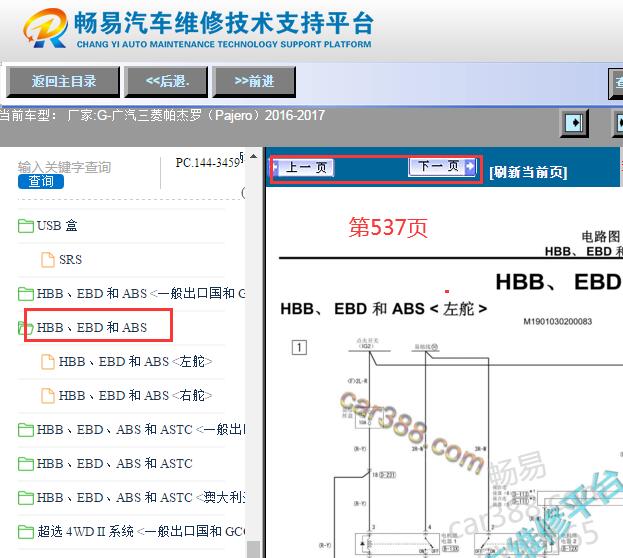
Task: Go to the next page with 下一页
Action: [x=442, y=167]
